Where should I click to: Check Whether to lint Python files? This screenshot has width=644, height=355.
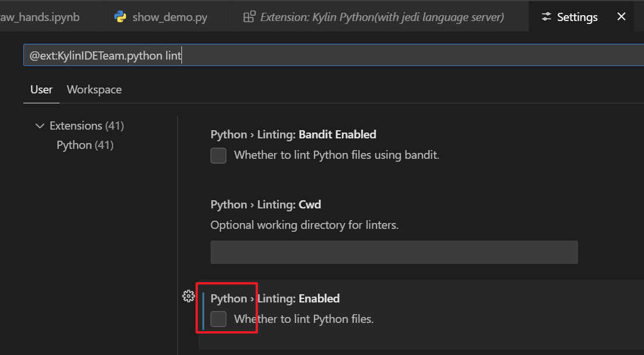218,319
